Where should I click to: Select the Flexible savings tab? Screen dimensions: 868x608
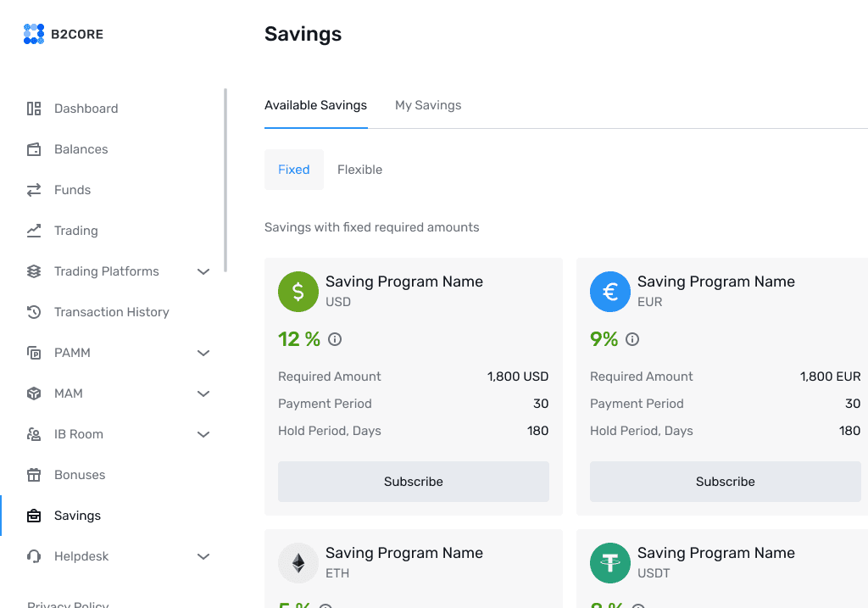(359, 170)
